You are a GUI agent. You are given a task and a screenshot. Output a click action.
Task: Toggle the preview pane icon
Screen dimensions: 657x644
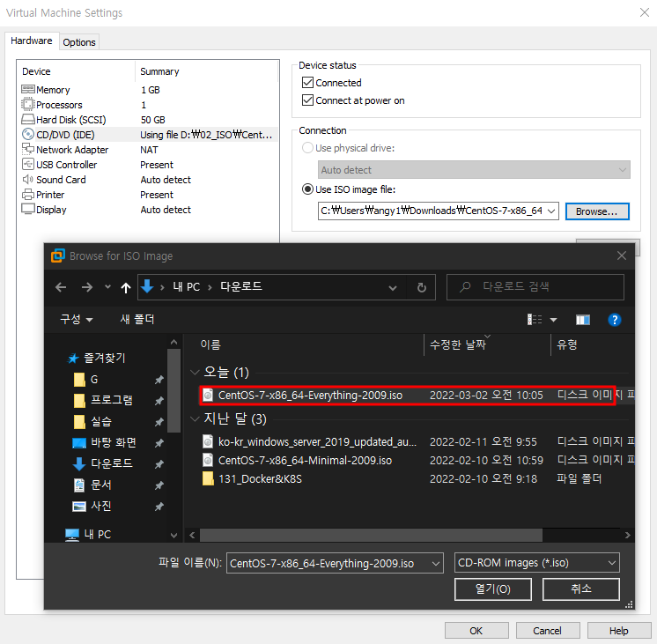(583, 320)
